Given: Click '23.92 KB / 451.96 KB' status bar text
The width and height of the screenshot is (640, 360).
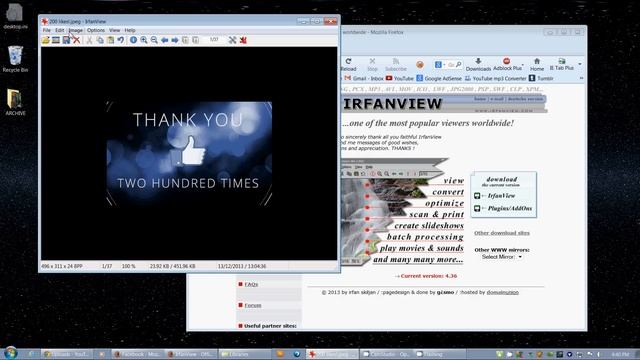Looking at the screenshot, I should (x=172, y=266).
